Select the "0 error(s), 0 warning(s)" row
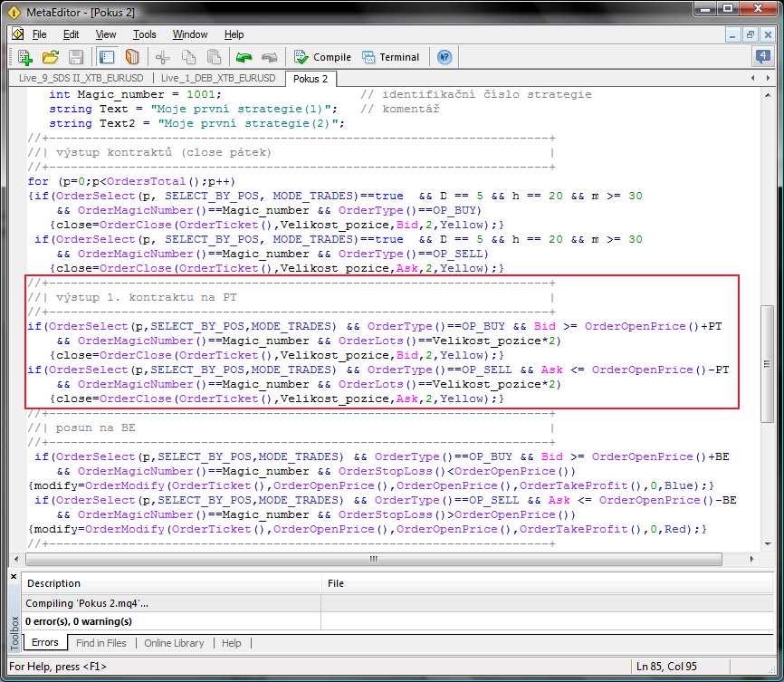The height and width of the screenshot is (682, 784). pyautogui.click(x=398, y=621)
